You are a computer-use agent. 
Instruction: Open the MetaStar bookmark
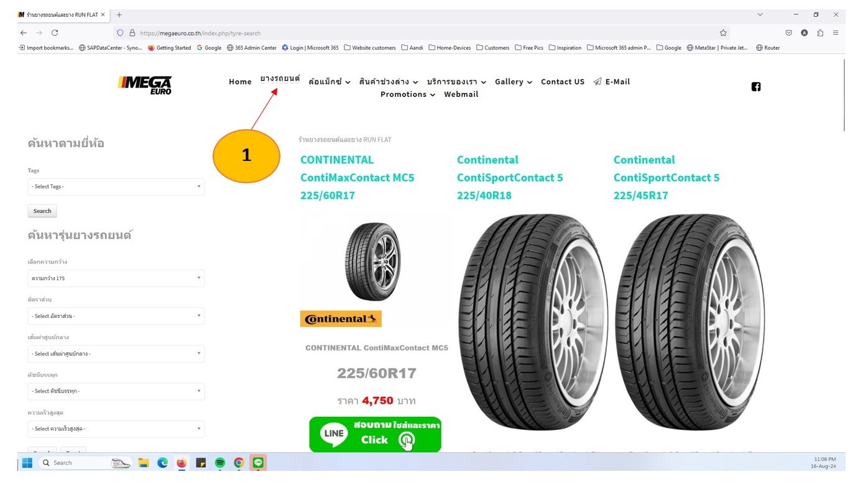coord(718,48)
